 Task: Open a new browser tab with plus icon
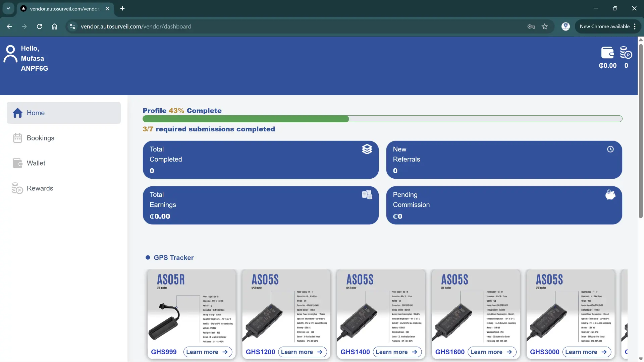tap(122, 8)
